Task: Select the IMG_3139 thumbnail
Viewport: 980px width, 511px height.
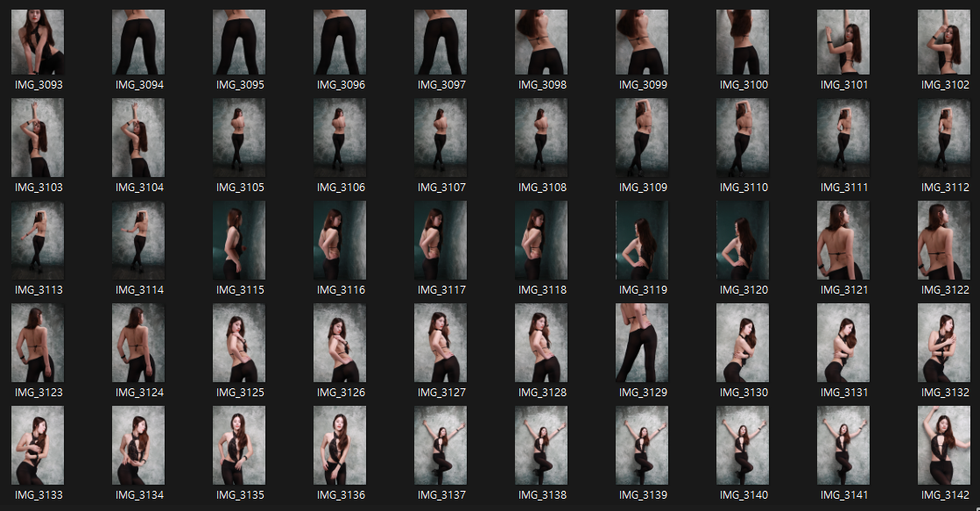Action: coord(642,445)
